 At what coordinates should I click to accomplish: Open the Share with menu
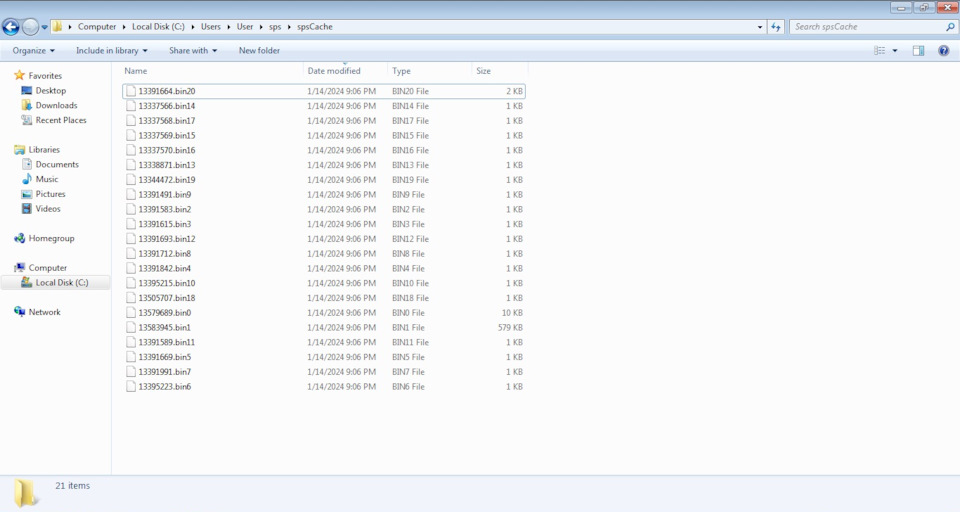pyautogui.click(x=193, y=50)
